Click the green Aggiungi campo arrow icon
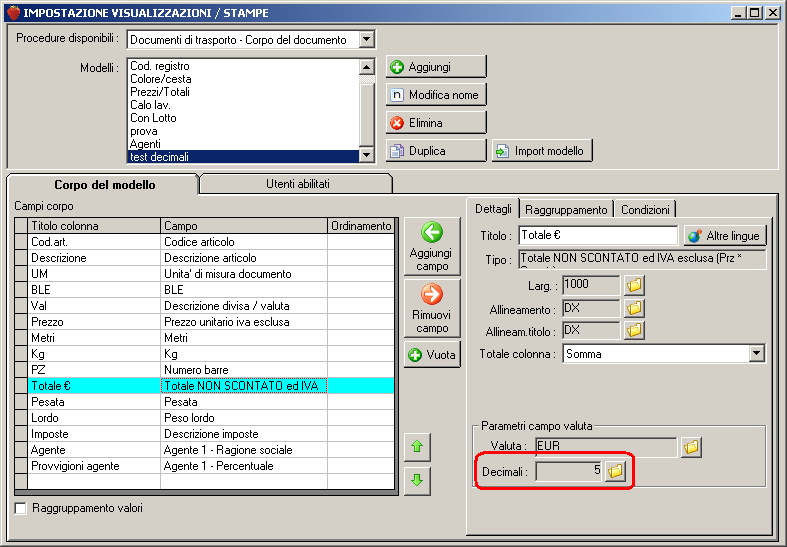The height and width of the screenshot is (547, 787). tap(432, 232)
